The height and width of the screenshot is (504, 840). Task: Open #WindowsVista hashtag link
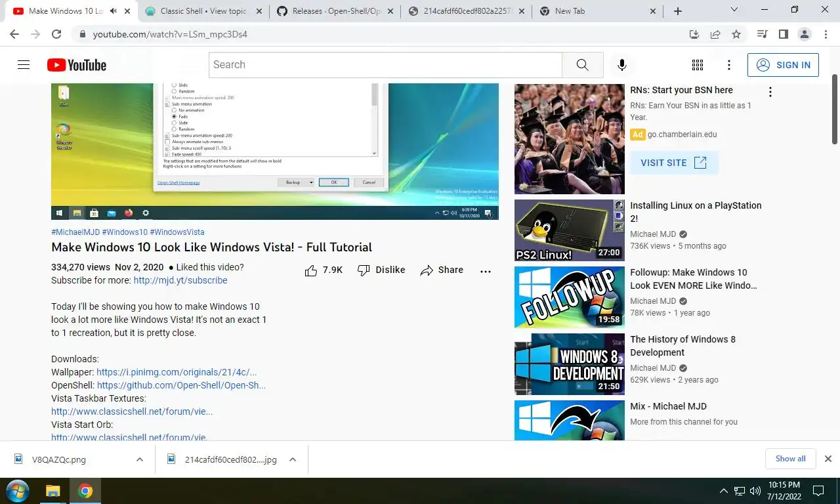(x=177, y=232)
